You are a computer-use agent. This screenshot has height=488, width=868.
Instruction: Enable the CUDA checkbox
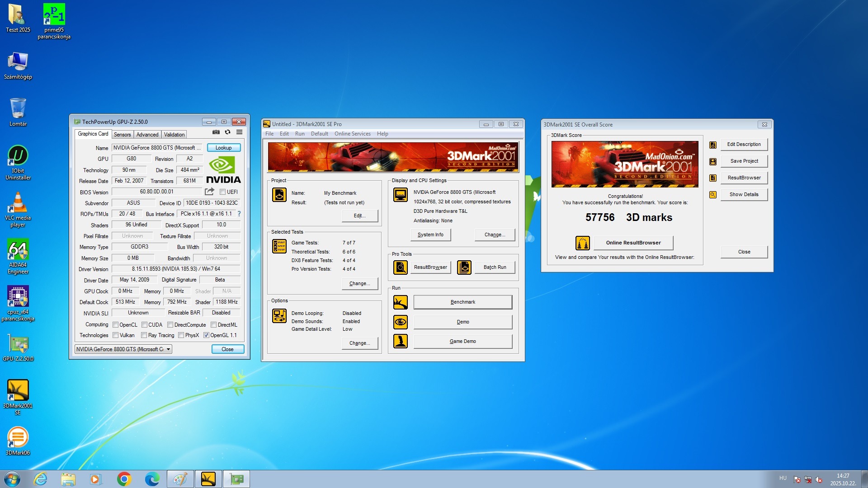click(144, 325)
